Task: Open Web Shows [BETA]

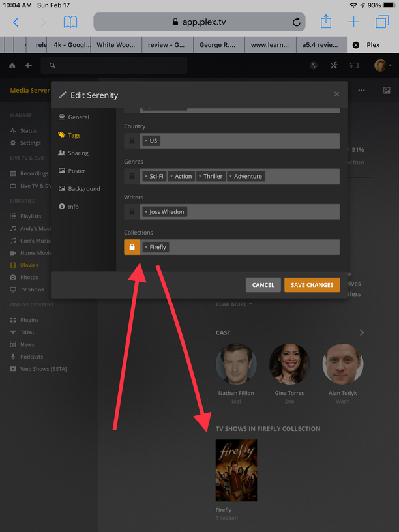Action: click(38, 369)
